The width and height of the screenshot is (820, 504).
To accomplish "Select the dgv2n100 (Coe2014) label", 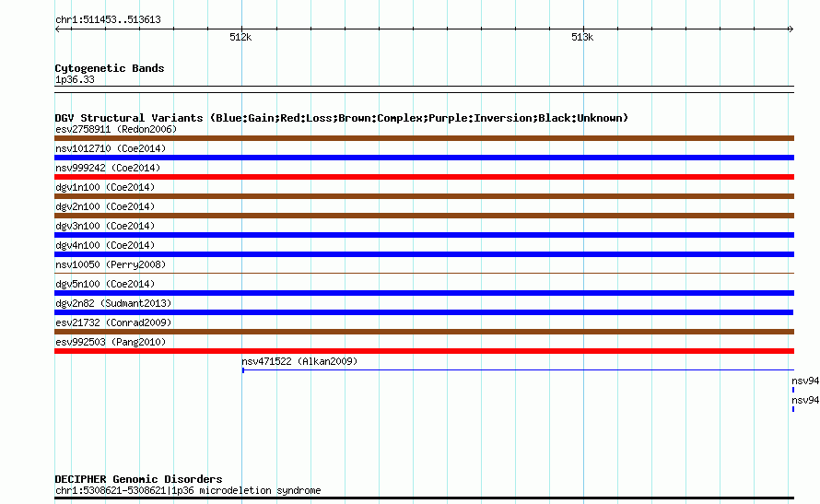I will coord(105,206).
